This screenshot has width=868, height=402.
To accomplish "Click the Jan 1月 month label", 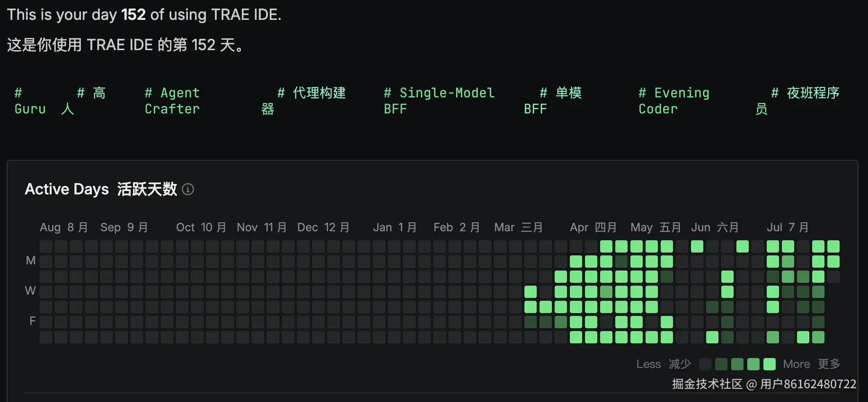I will pos(395,227).
